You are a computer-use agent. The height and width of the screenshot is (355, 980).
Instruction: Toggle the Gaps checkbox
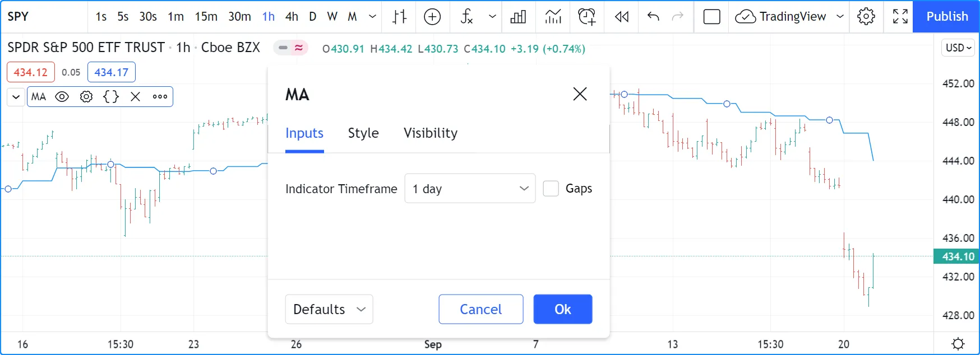coord(551,189)
